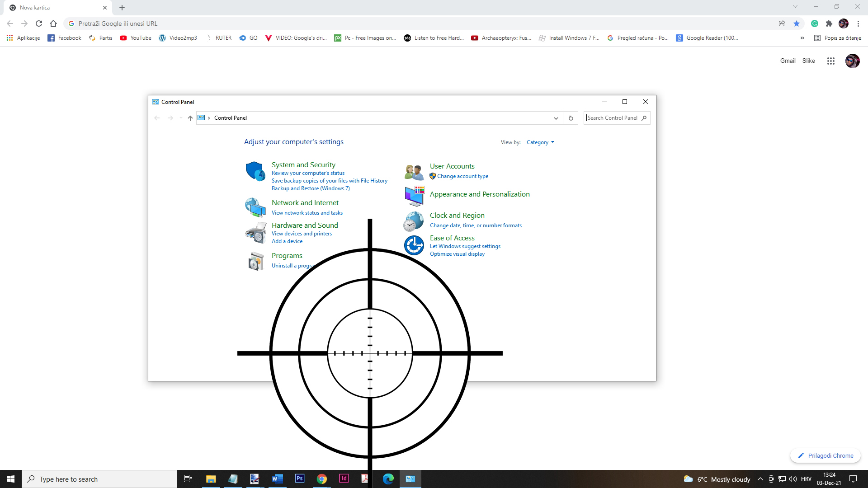Open the Ease of Access icon
Viewport: 868px width, 488px height.
pyautogui.click(x=414, y=245)
